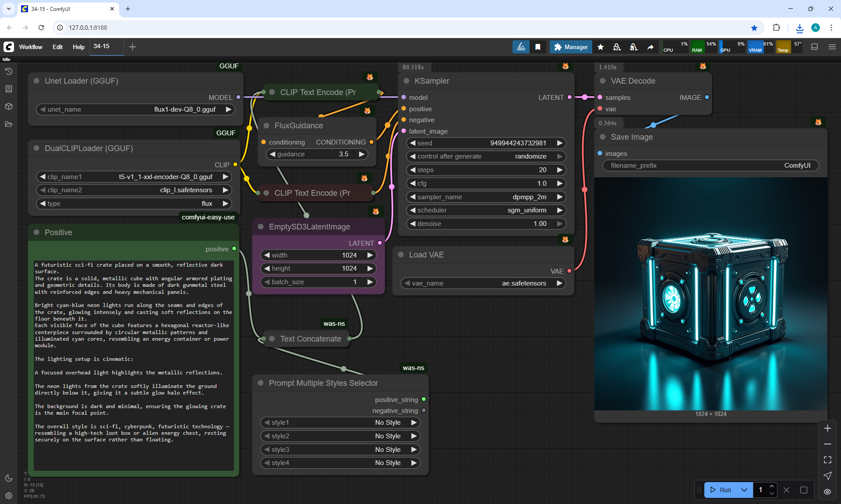Viewport: 841px width, 504px height.
Task: Open the sampler_name dropdown in KSampler
Action: tap(486, 197)
